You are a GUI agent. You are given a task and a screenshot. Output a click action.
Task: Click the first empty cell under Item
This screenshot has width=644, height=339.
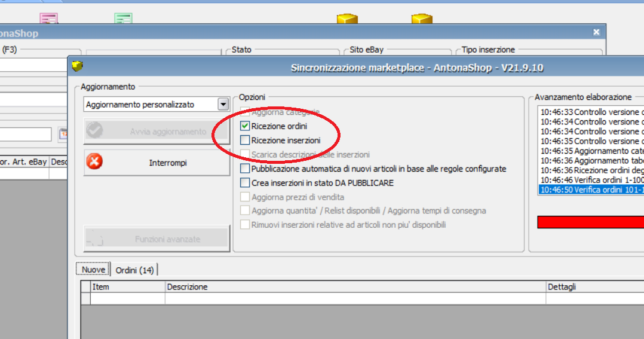[128, 299]
